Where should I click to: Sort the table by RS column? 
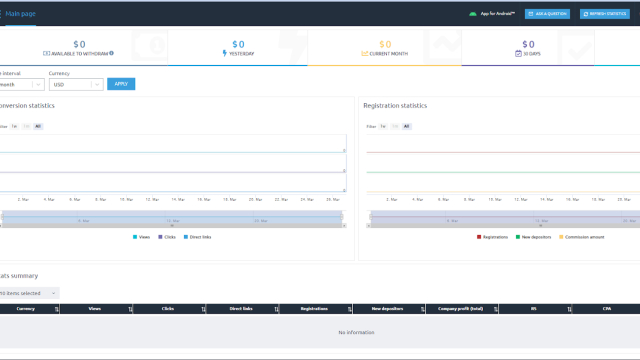coord(569,309)
